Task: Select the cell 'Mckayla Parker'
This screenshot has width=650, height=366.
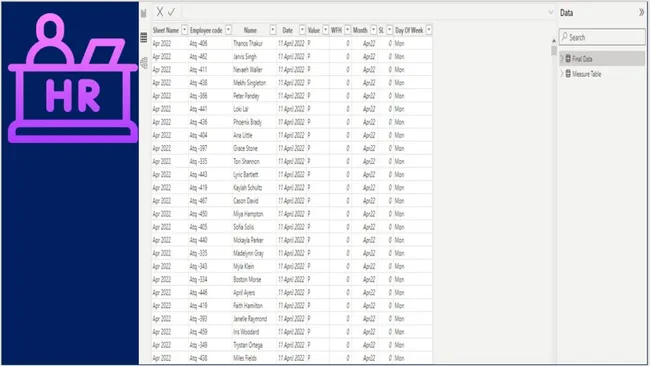Action: click(255, 240)
